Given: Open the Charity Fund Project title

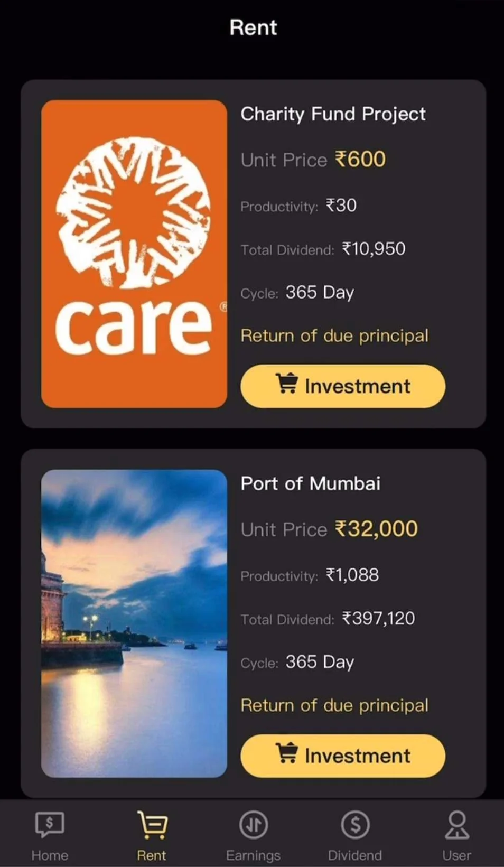Looking at the screenshot, I should (333, 114).
